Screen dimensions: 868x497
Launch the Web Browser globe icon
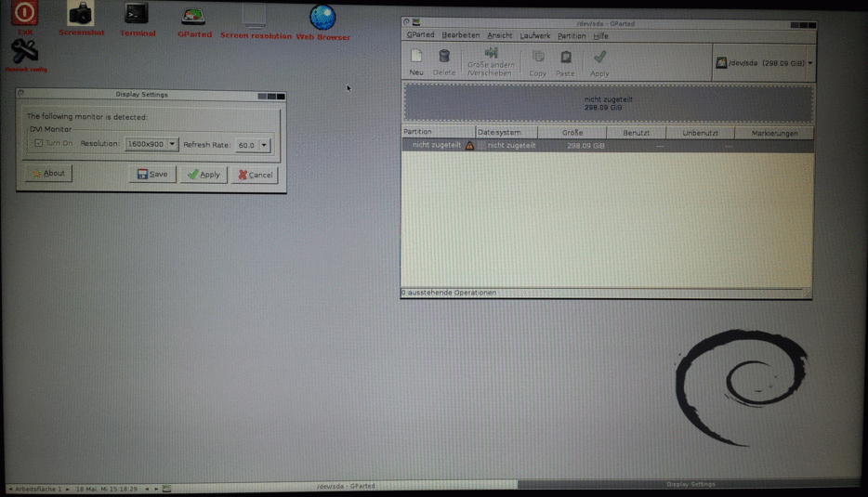coord(322,17)
